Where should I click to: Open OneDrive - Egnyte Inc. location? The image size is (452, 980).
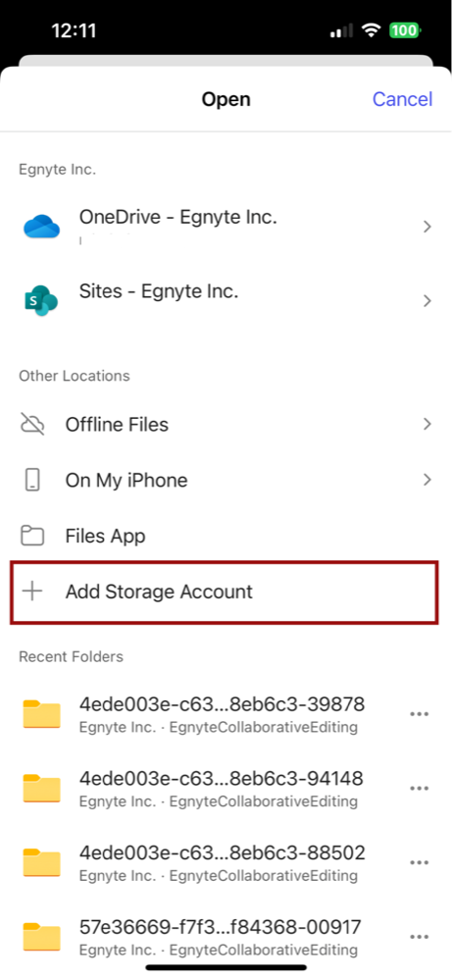226,227
